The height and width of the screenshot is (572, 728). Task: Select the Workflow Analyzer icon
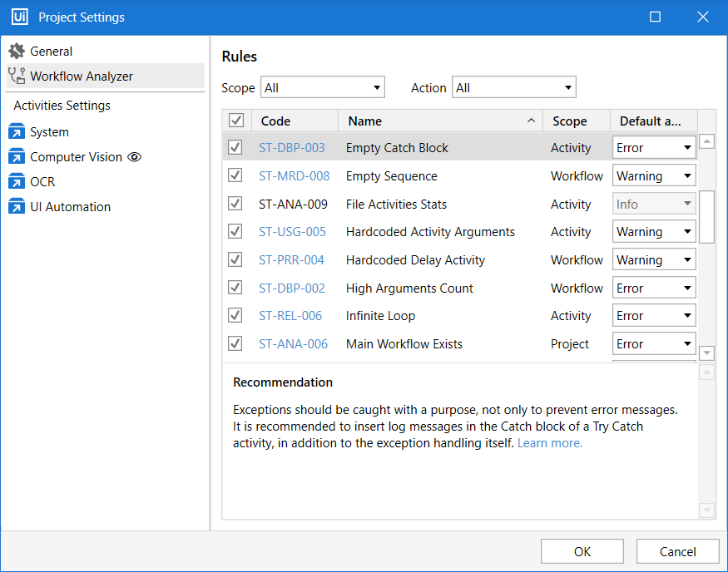(x=18, y=76)
